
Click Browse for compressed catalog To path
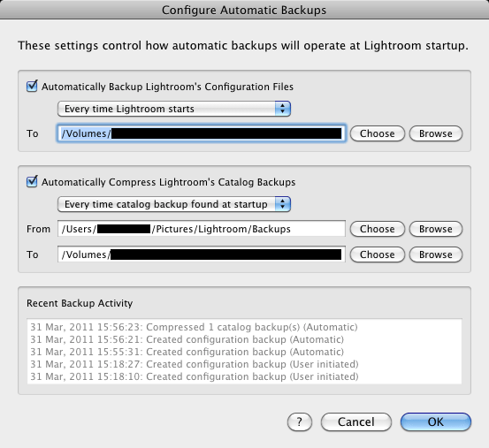(436, 254)
